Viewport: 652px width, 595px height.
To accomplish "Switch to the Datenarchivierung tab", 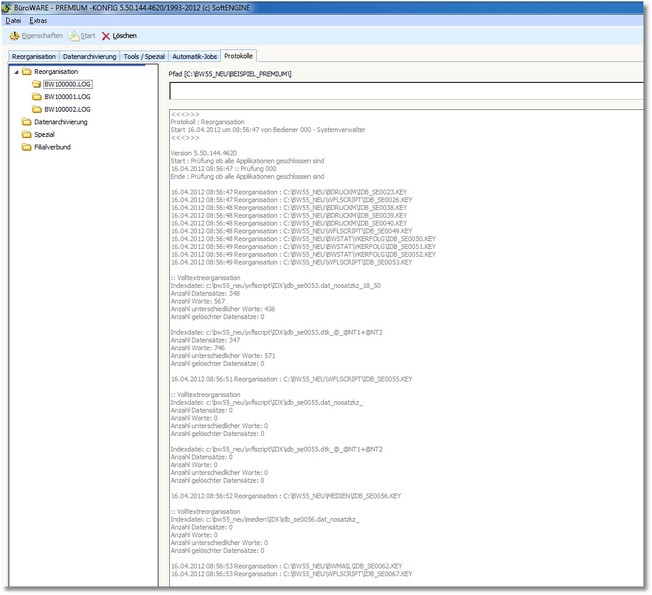I will coord(89,57).
